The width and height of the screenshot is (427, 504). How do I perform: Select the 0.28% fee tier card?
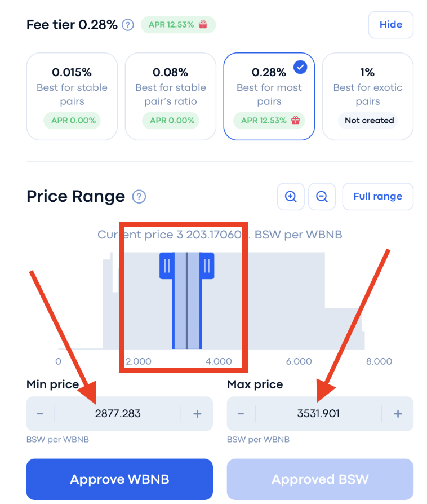[x=269, y=96]
